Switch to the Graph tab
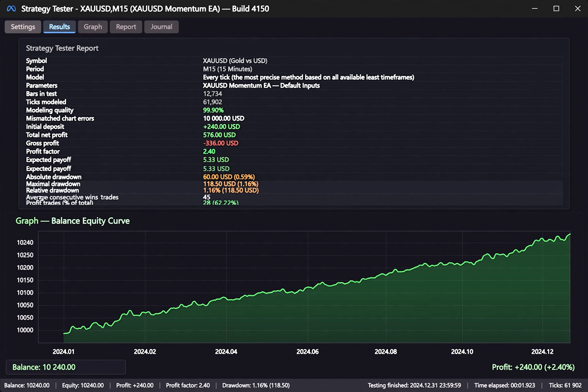 pos(93,27)
